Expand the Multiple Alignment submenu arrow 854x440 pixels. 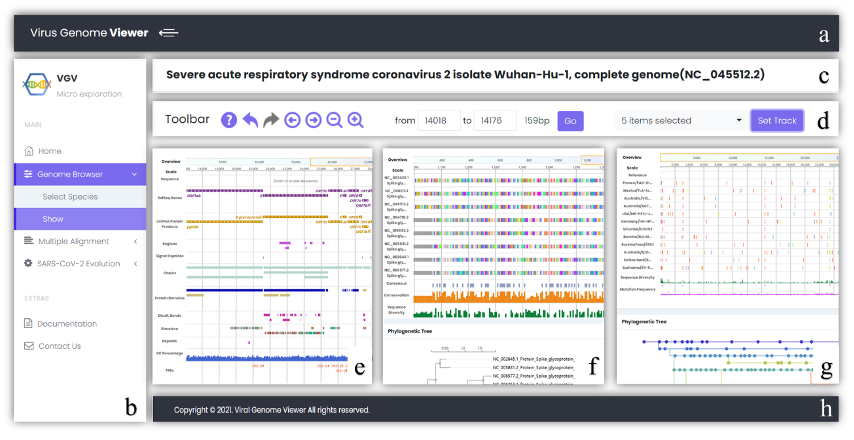[x=136, y=241]
